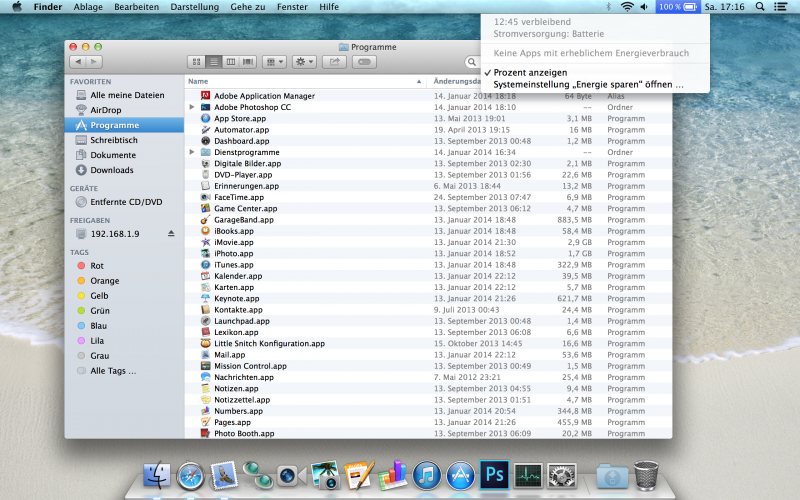The image size is (800, 500).
Task: Open Schreibtisch in the sidebar
Action: pyautogui.click(x=124, y=140)
